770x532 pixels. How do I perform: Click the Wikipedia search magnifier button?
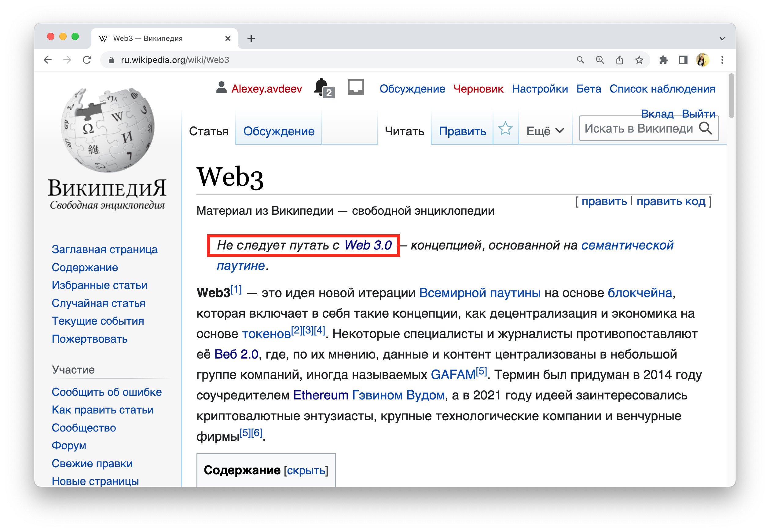point(705,128)
